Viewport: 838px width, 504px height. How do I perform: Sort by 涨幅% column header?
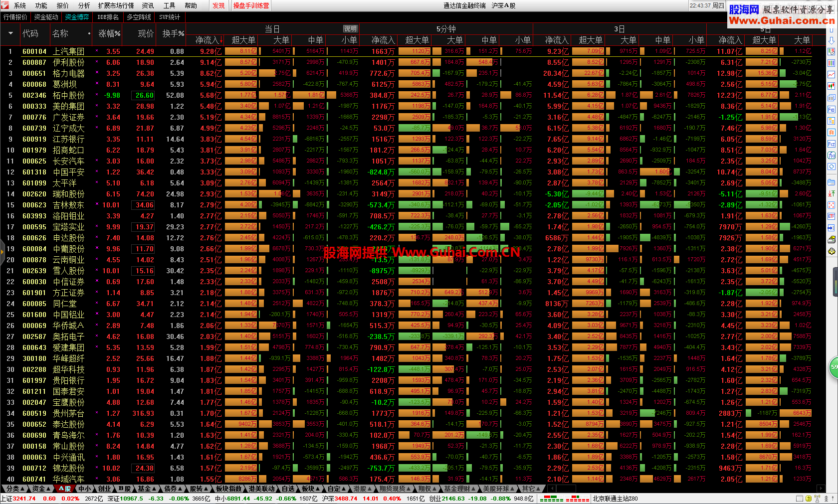point(109,33)
